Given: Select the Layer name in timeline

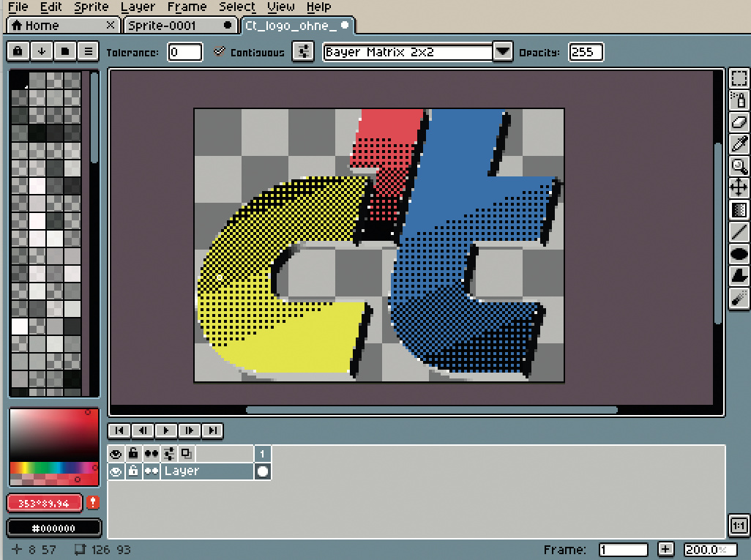Looking at the screenshot, I should (x=206, y=471).
